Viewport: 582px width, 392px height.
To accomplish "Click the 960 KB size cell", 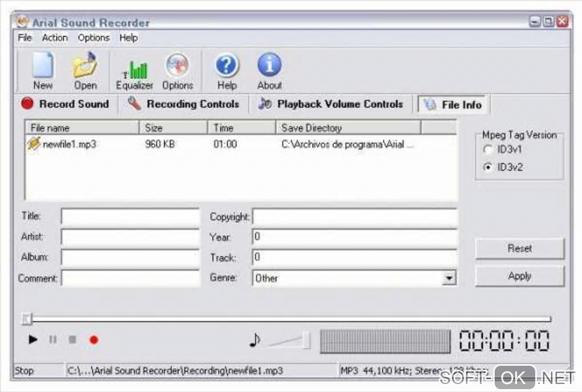I will 160,144.
